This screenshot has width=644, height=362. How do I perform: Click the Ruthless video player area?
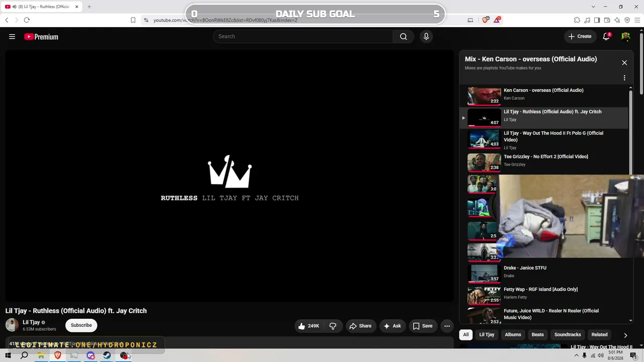(229, 175)
